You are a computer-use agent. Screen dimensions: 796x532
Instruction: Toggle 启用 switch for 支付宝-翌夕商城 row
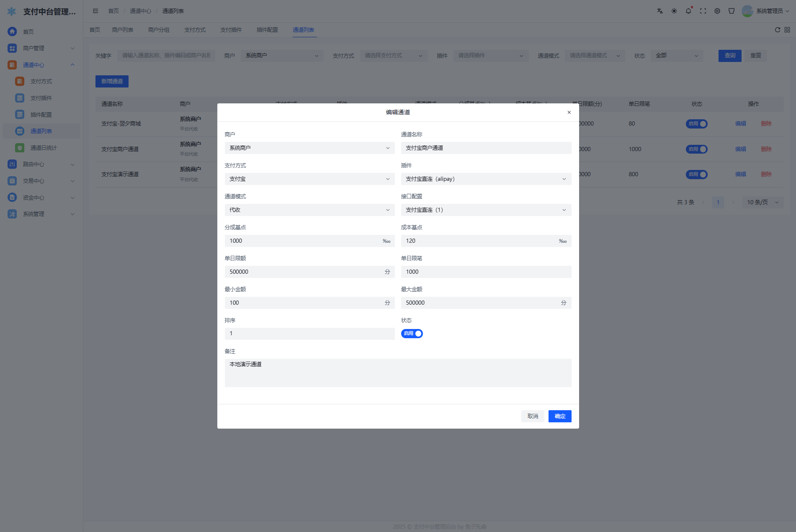[x=696, y=124]
